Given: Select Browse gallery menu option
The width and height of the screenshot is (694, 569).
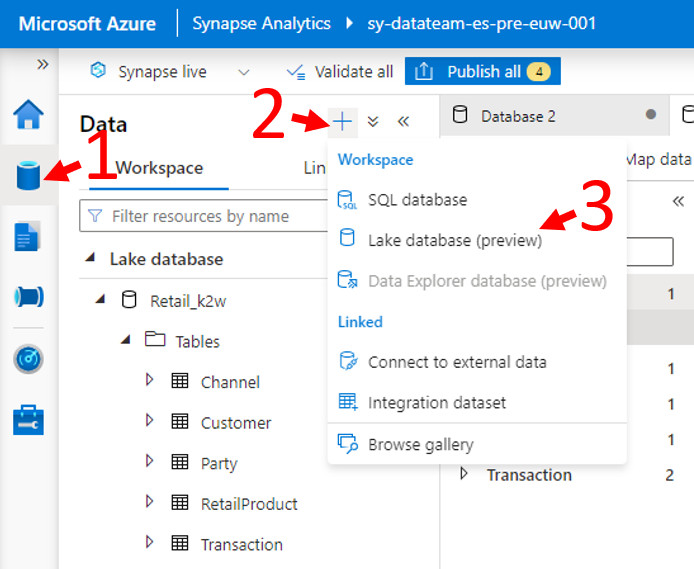Looking at the screenshot, I should click(477, 444).
